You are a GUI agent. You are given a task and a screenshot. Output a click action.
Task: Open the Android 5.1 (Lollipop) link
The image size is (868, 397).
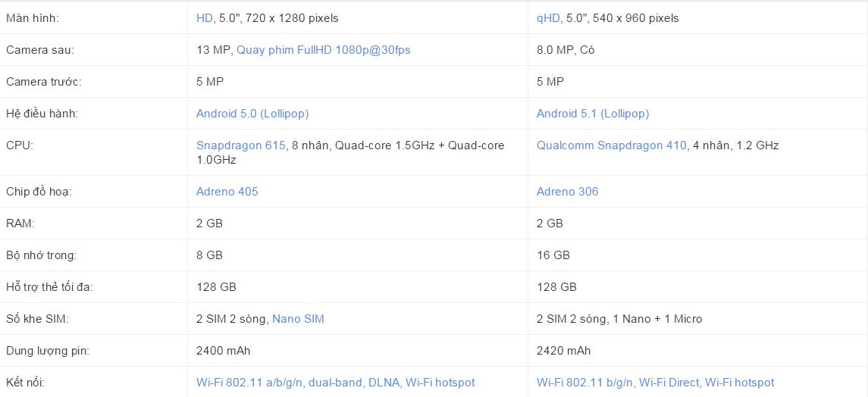tap(593, 114)
